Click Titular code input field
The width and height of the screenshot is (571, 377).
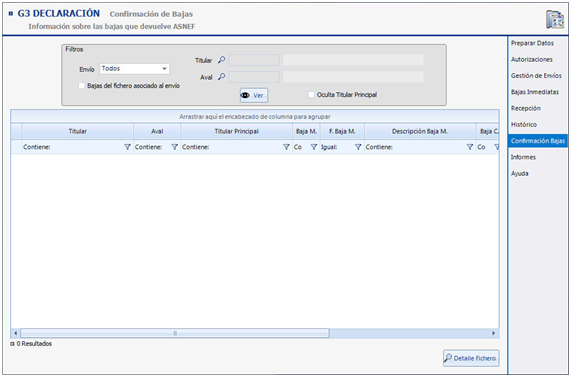pyautogui.click(x=254, y=60)
